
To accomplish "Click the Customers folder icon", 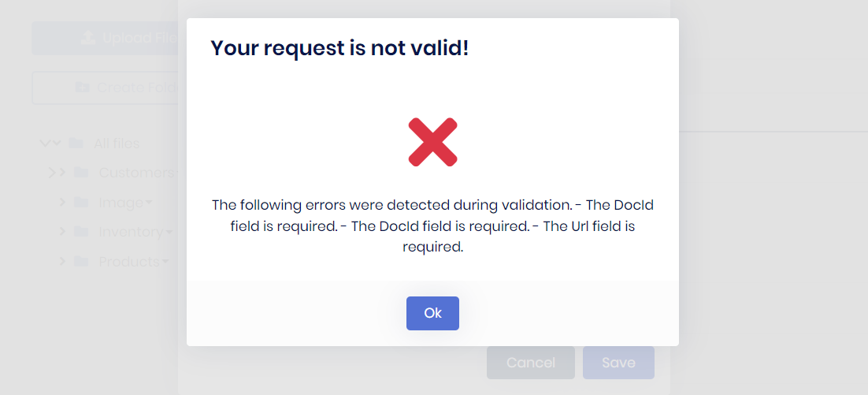I will pyautogui.click(x=81, y=173).
